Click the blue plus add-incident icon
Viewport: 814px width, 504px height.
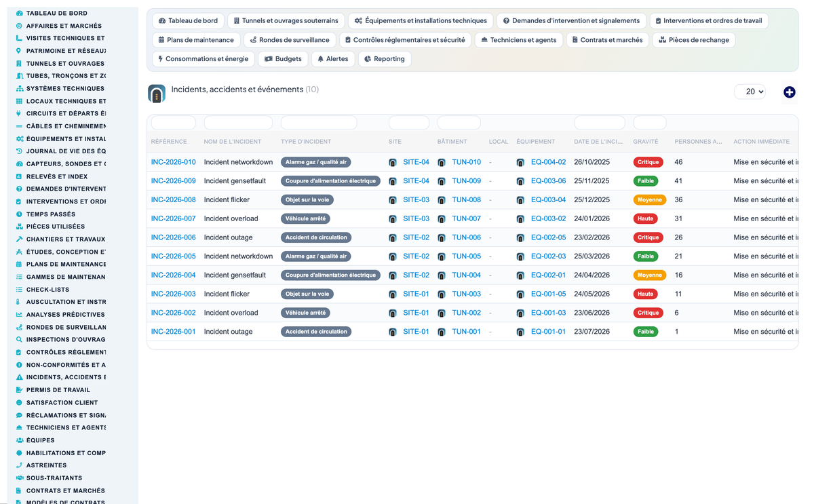789,92
